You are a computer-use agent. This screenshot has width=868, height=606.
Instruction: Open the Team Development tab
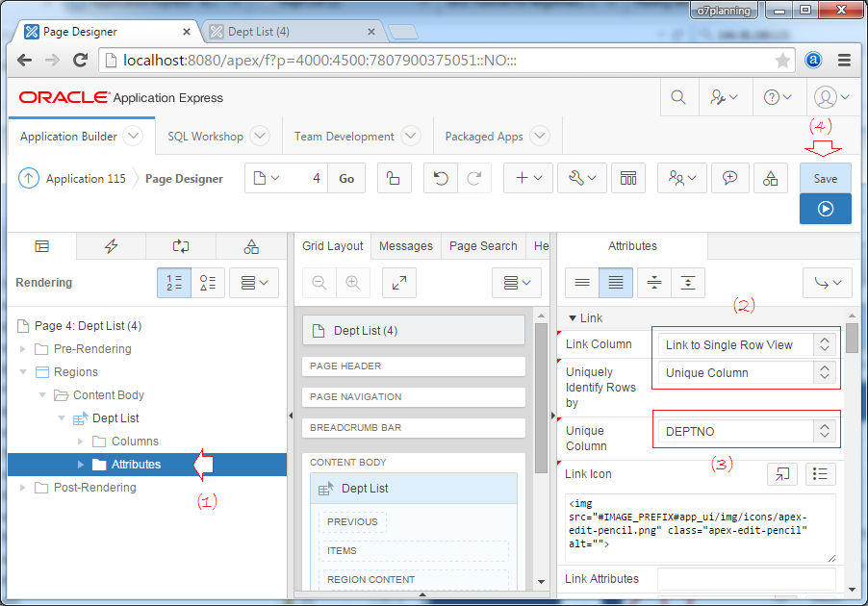(x=344, y=137)
